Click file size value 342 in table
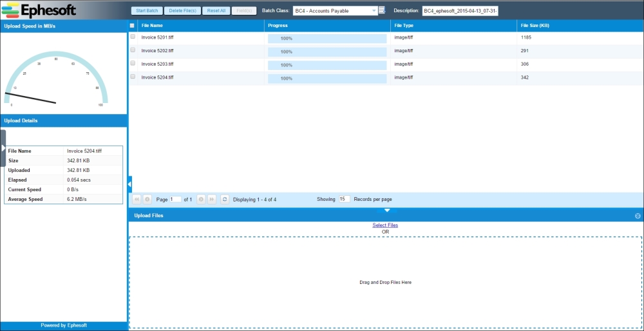Image resolution: width=644 pixels, height=331 pixels. 524,78
